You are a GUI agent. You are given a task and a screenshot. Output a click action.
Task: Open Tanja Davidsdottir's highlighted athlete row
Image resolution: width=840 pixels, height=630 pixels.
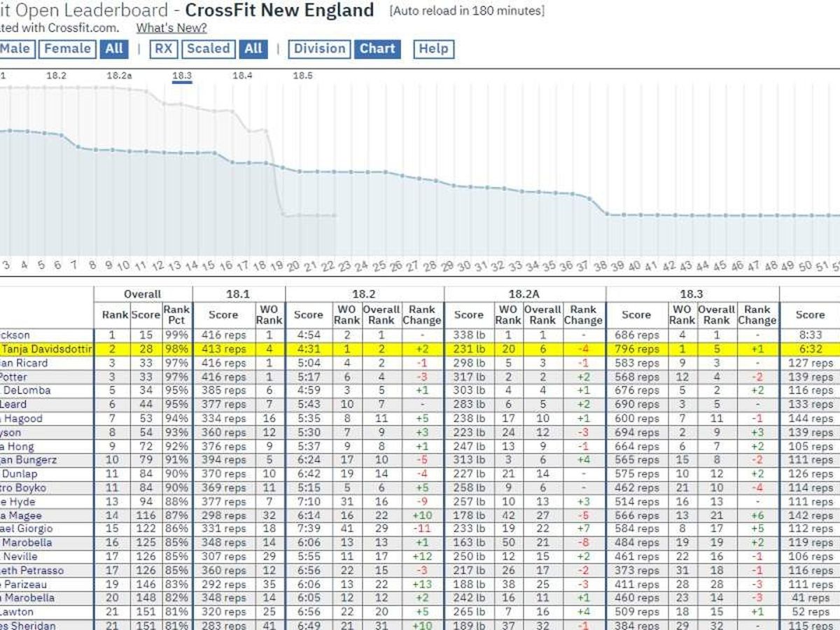coord(46,349)
